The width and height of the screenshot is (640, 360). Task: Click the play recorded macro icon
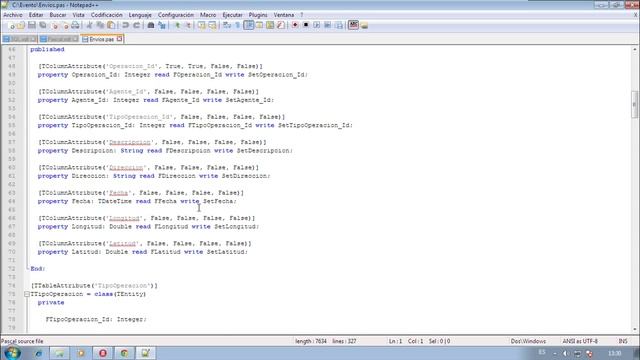[316, 25]
